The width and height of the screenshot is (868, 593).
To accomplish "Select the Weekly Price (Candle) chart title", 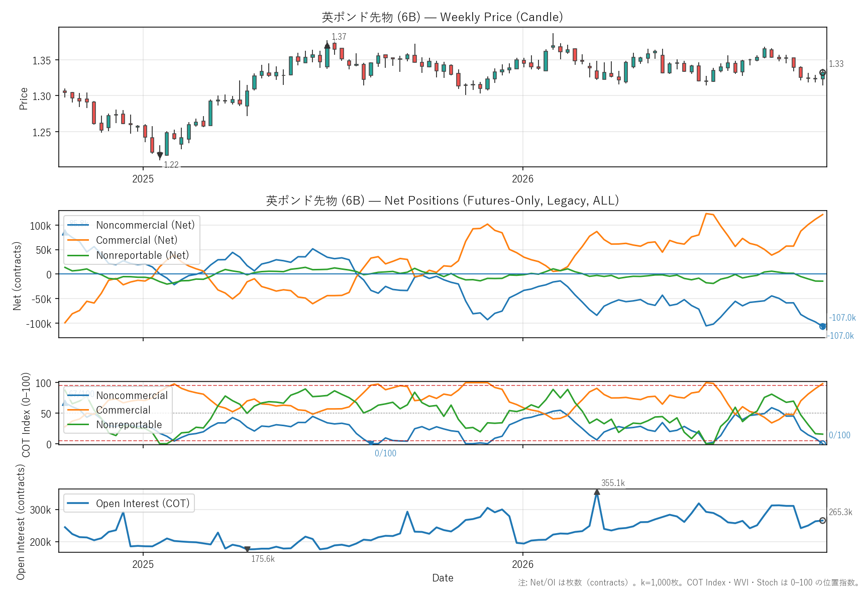I will click(442, 17).
